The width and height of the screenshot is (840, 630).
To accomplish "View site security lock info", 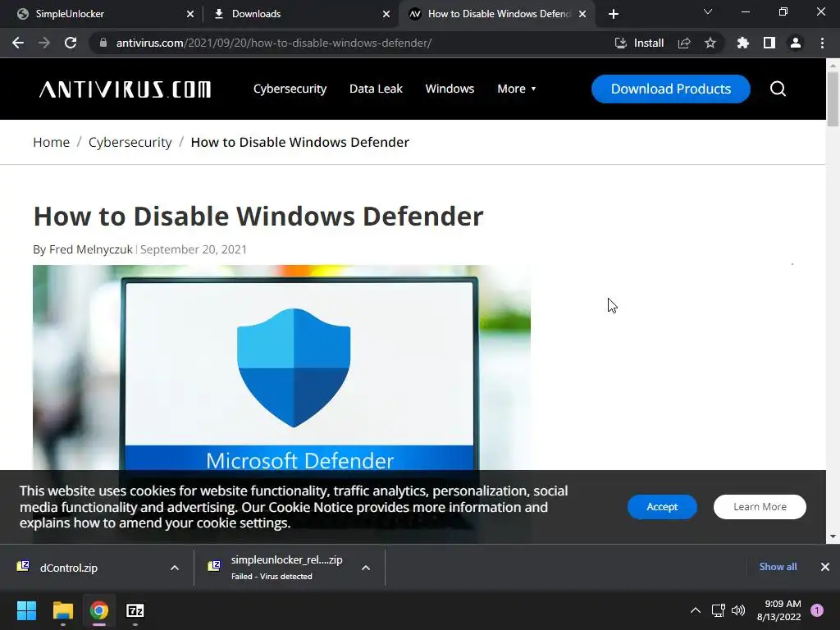I will 103,43.
